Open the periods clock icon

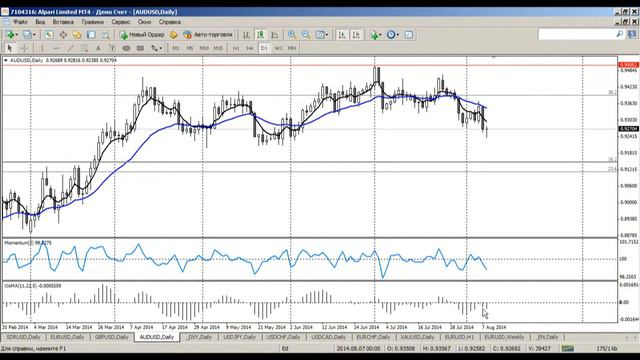tap(391, 35)
